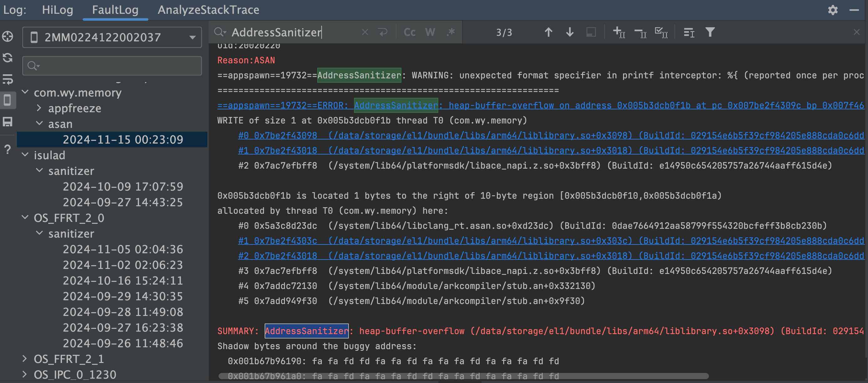This screenshot has height=383, width=868.
Task: Click the settings gear icon
Action: 832,10
